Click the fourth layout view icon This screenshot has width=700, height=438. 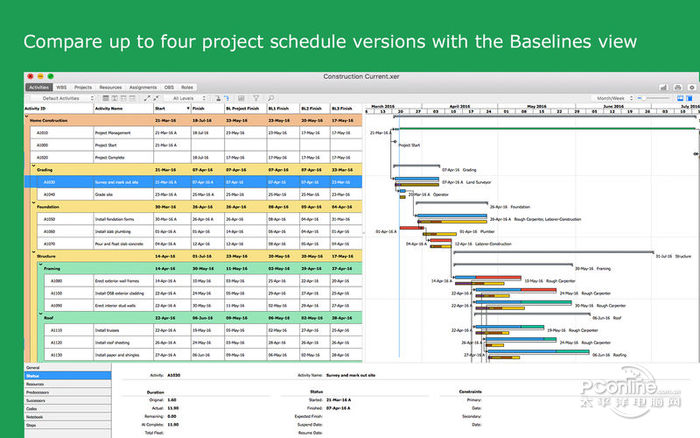[x=132, y=98]
